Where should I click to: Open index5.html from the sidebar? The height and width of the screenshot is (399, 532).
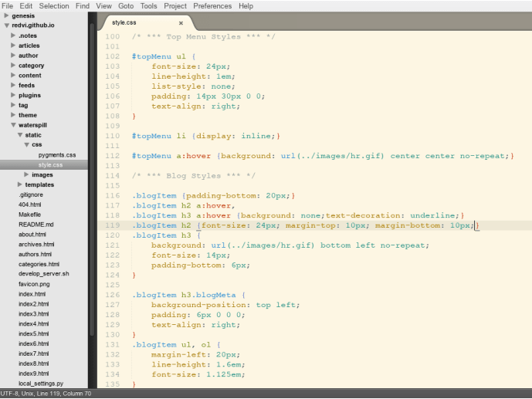click(x=34, y=333)
